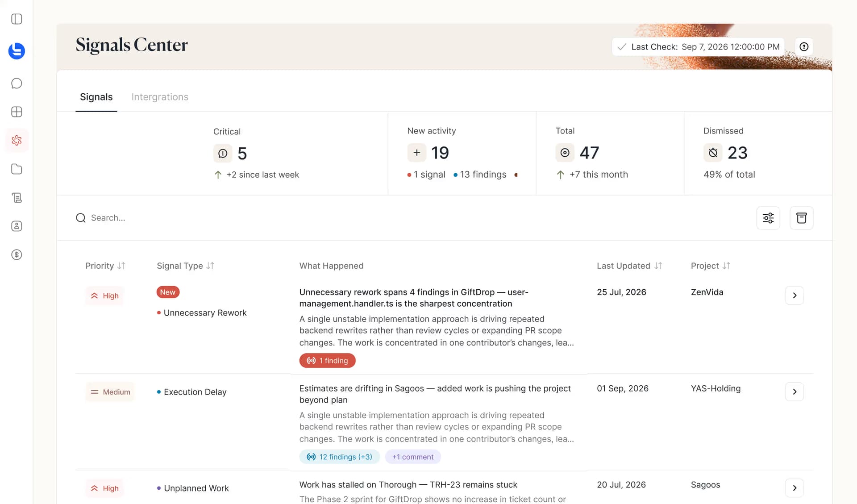Click the +1 comment badge
The image size is (857, 504).
(x=413, y=457)
